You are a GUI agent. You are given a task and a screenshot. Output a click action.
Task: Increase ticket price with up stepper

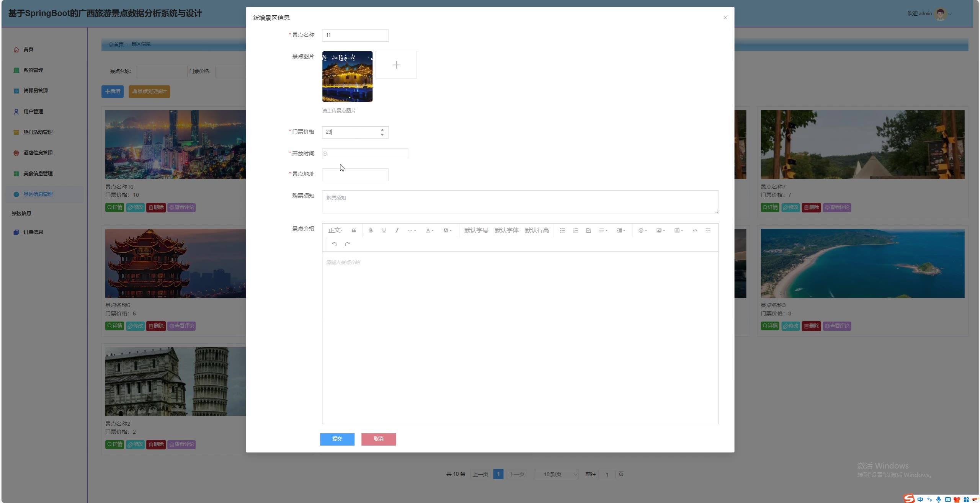tap(382, 129)
